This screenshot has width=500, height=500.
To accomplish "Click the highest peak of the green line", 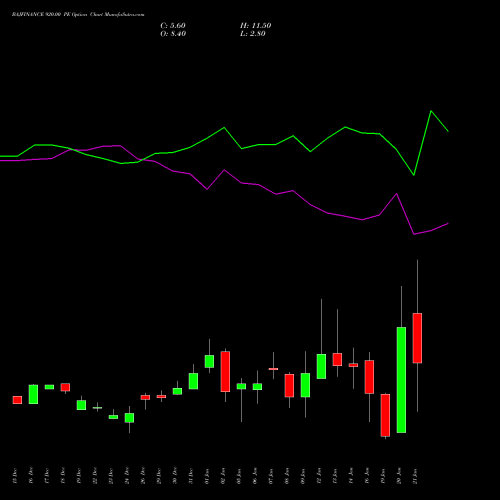I will [x=431, y=111].
